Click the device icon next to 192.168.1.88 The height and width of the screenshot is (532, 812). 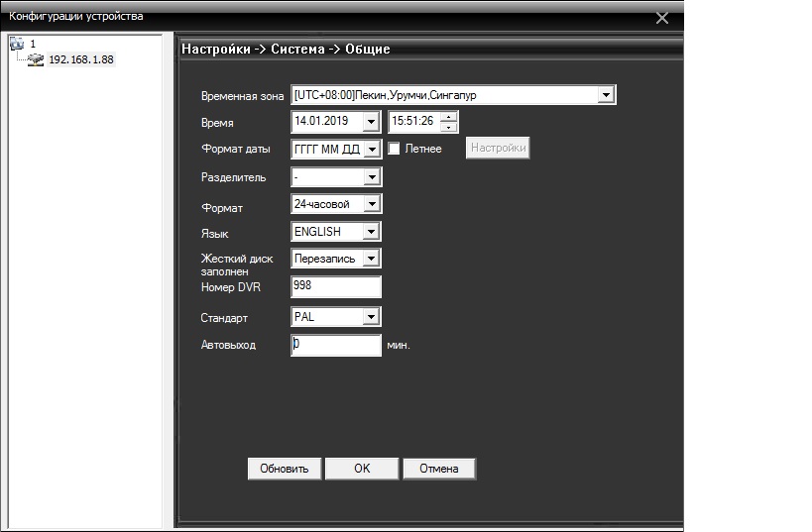(37, 59)
